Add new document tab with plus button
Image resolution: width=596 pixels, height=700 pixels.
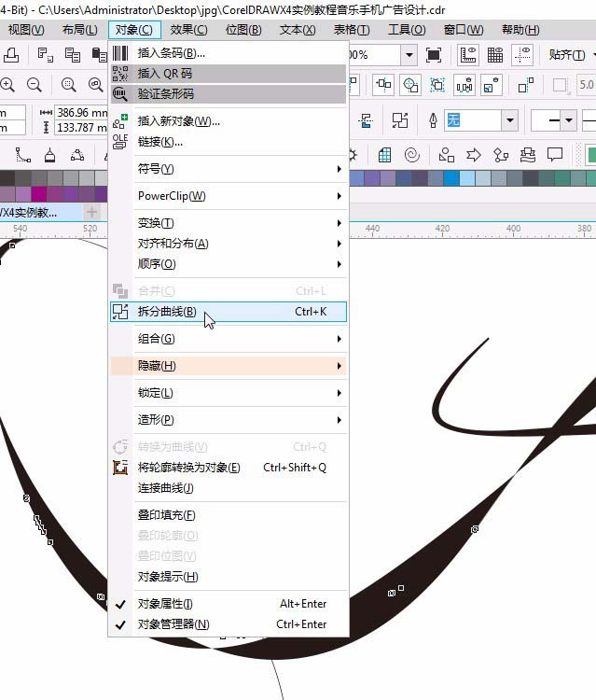(91, 212)
